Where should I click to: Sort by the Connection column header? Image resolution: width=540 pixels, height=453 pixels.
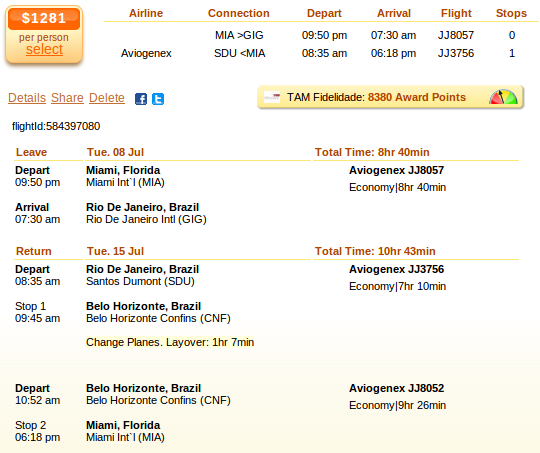[x=238, y=13]
